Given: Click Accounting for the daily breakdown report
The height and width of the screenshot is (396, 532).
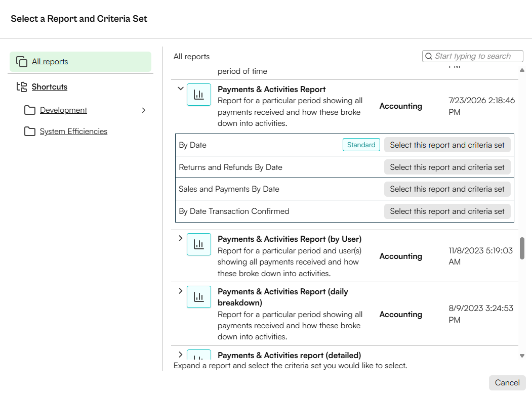Looking at the screenshot, I should 401,314.
